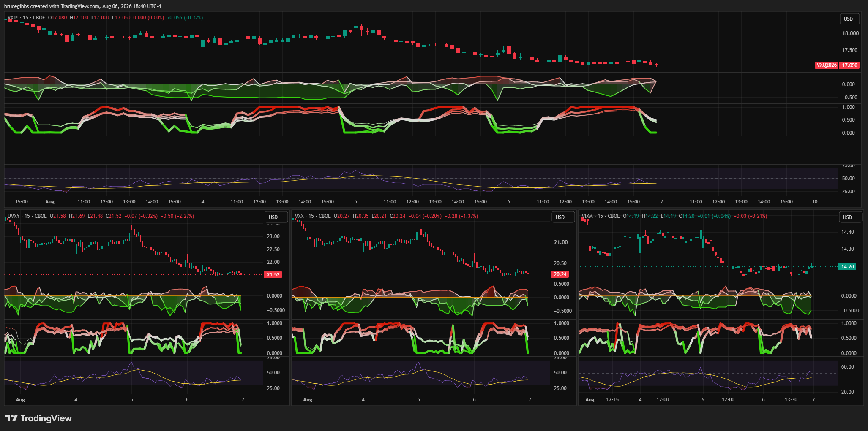Click the 17.500 price axis label
The width and height of the screenshot is (868, 431).
(850, 50)
